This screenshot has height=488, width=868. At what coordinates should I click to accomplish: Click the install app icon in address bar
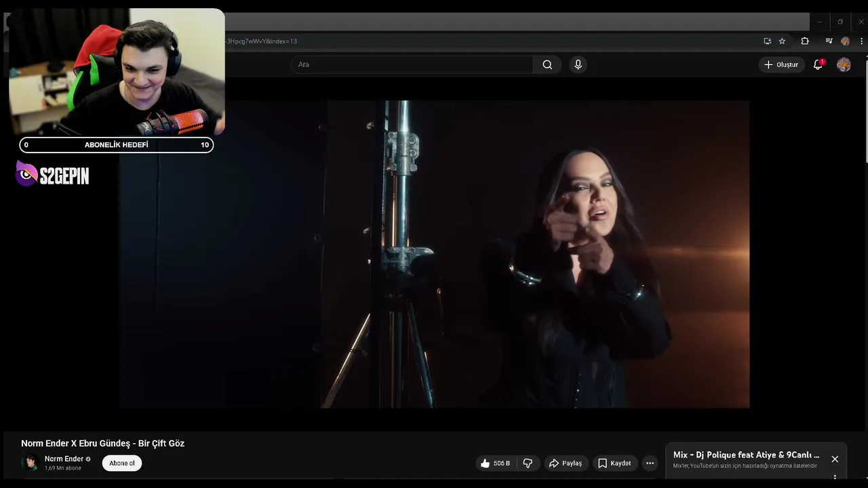click(767, 41)
